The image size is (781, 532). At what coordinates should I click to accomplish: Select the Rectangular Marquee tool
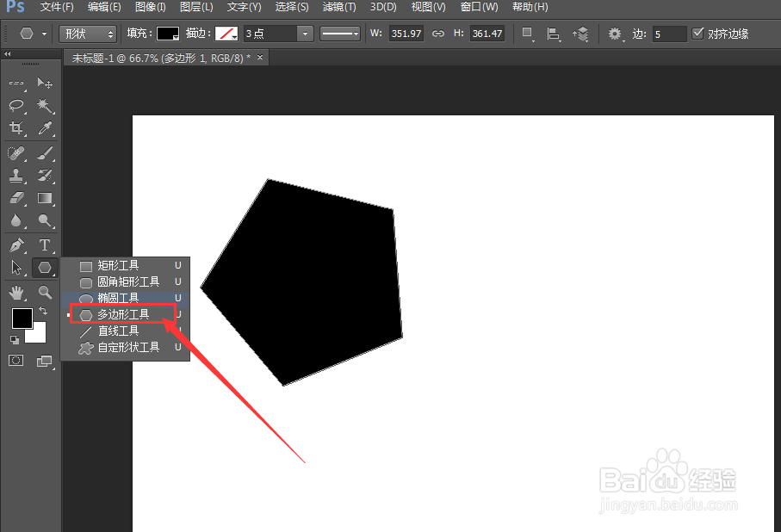tap(16, 83)
